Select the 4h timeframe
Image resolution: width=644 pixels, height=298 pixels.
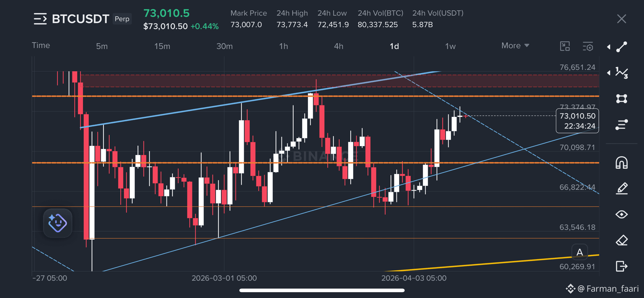339,46
